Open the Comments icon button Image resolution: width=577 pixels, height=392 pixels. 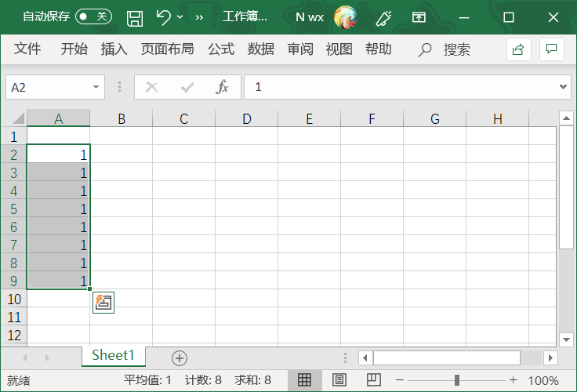(552, 49)
